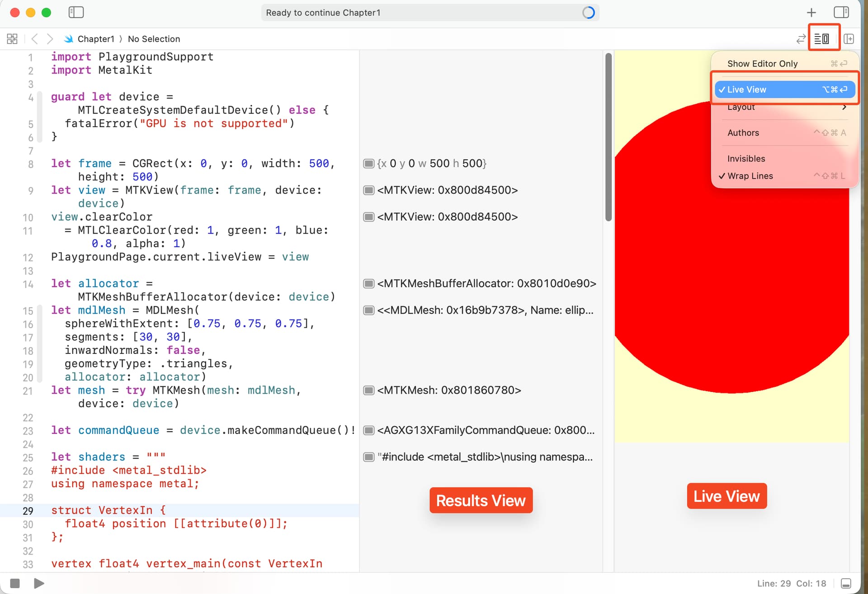Open Chapter1 breadcrumb dropdown
The height and width of the screenshot is (594, 868).
[x=95, y=39]
